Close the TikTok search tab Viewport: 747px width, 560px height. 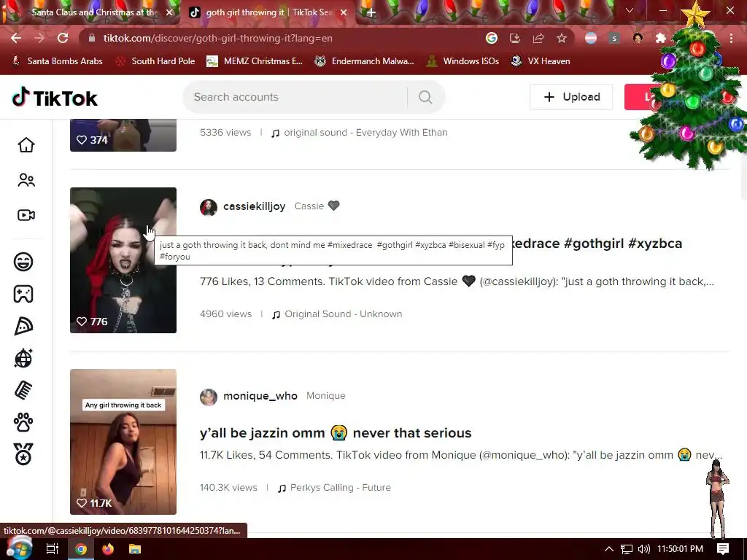coord(344,13)
